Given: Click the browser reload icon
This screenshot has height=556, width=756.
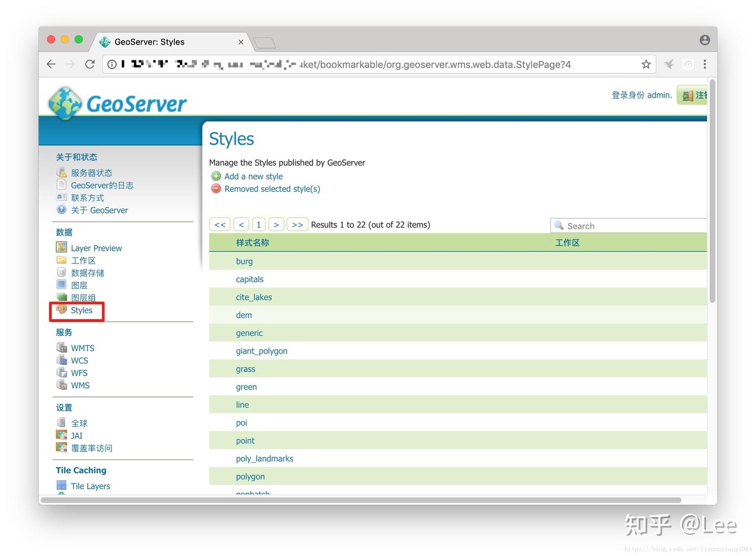Looking at the screenshot, I should point(90,64).
